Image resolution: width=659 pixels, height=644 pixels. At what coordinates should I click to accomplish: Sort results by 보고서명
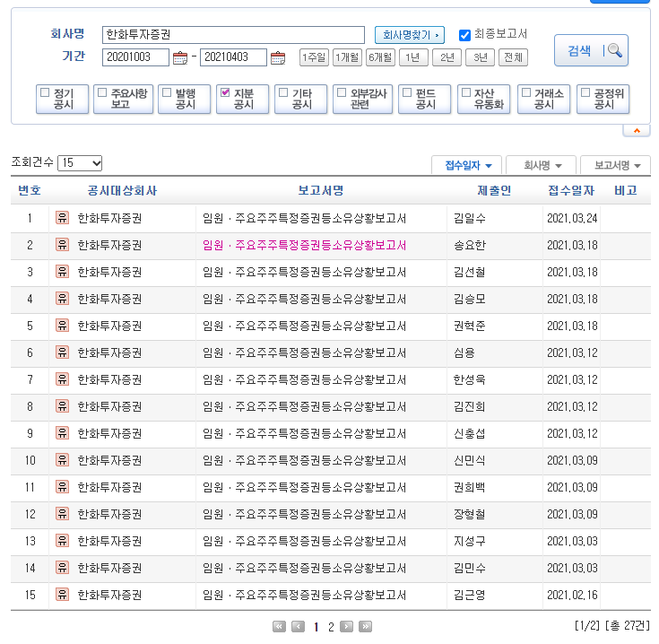pos(616,165)
